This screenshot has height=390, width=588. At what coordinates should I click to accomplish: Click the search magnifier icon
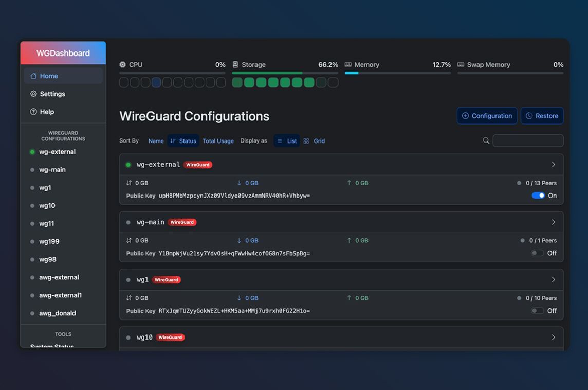(x=486, y=140)
